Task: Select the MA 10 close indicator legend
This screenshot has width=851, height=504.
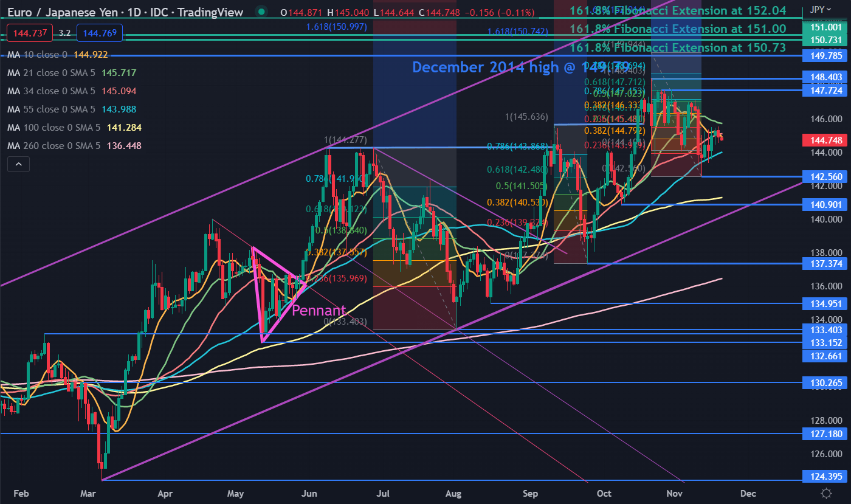Action: pos(58,55)
